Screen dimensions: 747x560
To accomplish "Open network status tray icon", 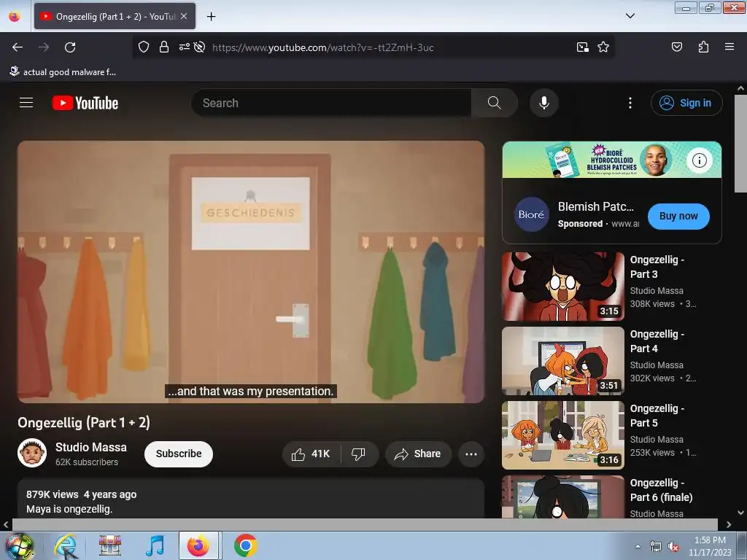I will (656, 547).
